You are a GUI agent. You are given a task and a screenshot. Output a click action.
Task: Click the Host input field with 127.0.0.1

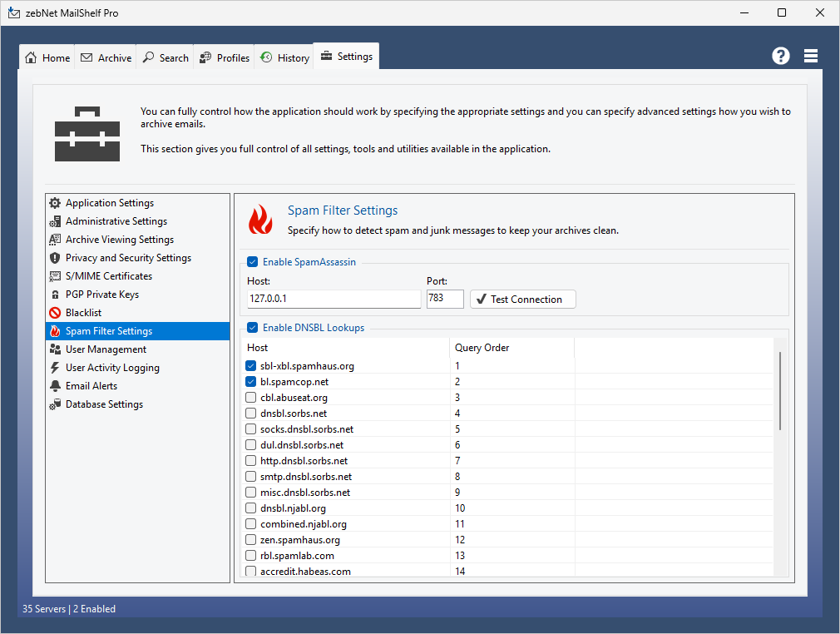click(x=334, y=300)
